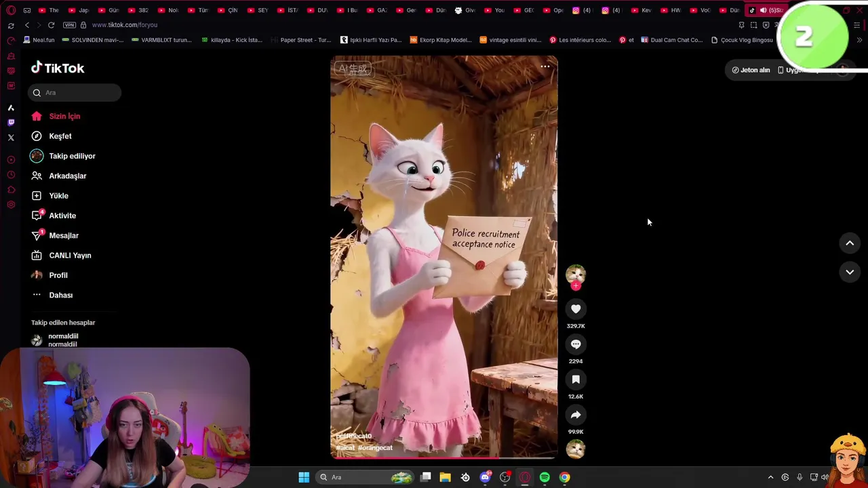Image resolution: width=868 pixels, height=488 pixels.
Task: Open Spotify from the taskbar
Action: click(545, 477)
